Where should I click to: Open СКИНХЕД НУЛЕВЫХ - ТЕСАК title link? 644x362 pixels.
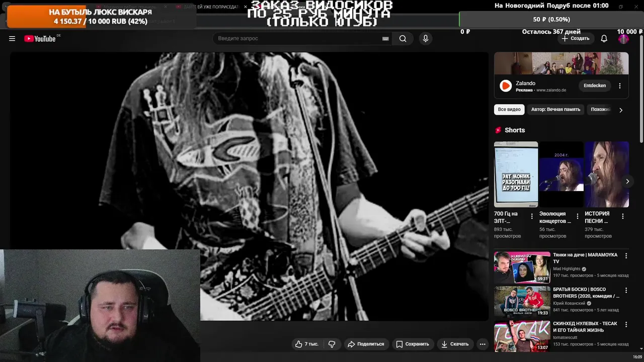tap(585, 327)
